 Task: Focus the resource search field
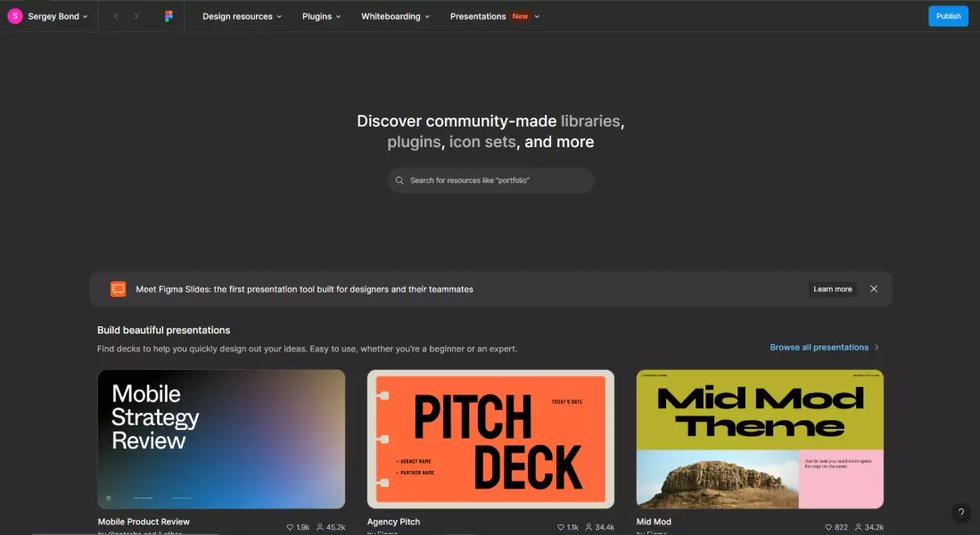point(490,181)
